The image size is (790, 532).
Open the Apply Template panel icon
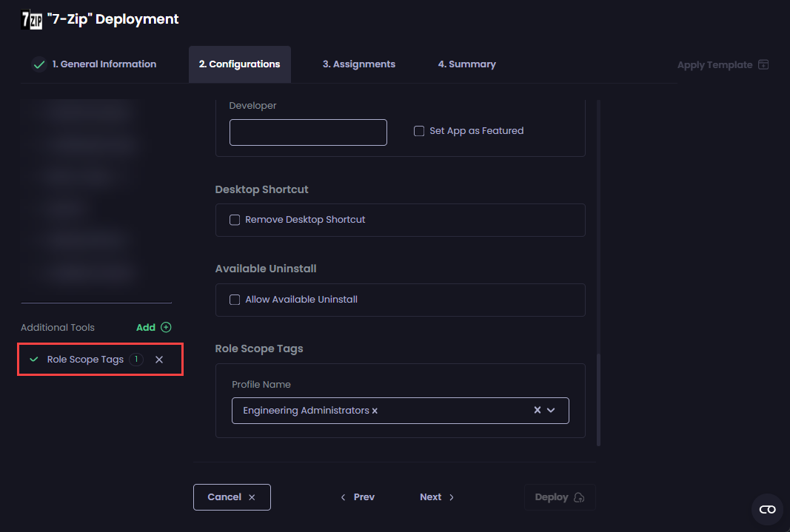point(763,64)
